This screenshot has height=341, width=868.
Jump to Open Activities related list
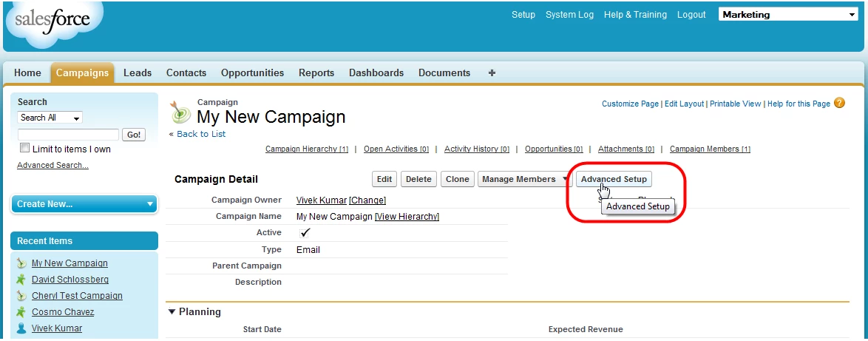click(x=396, y=149)
